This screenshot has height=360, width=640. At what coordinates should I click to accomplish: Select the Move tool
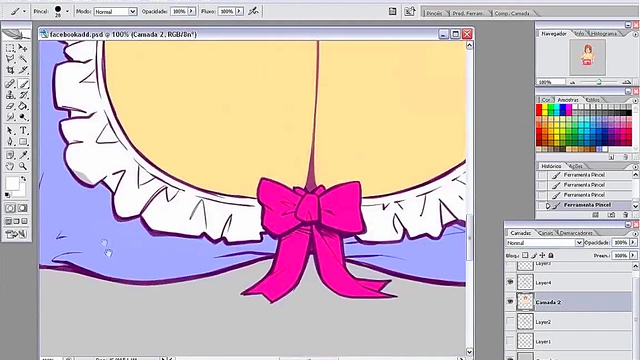click(x=23, y=48)
